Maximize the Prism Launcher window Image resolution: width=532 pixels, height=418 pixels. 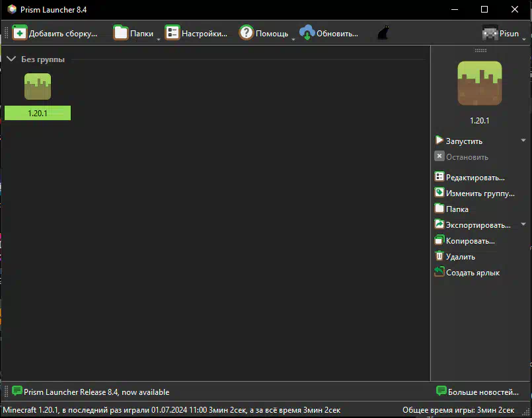click(484, 9)
